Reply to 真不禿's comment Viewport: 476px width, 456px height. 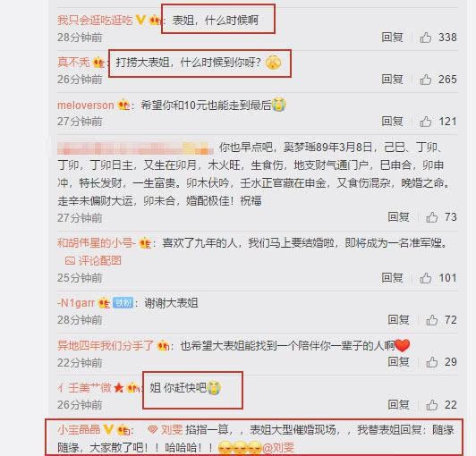click(392, 80)
